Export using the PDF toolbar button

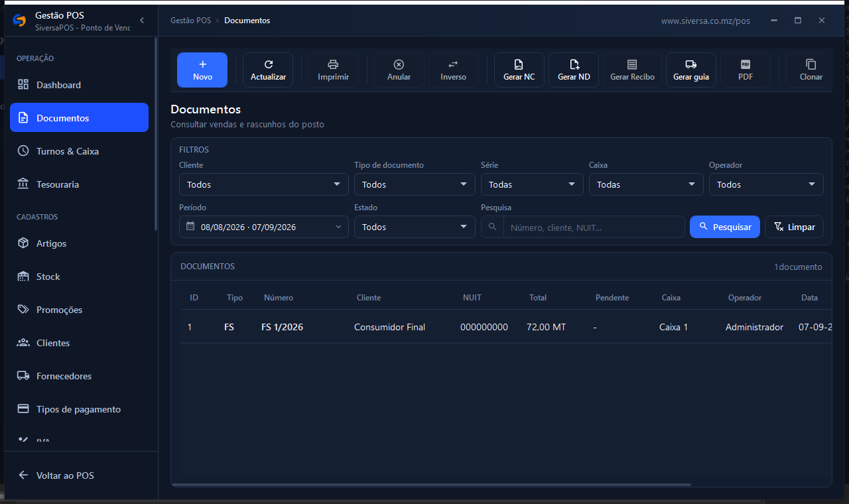click(x=746, y=70)
